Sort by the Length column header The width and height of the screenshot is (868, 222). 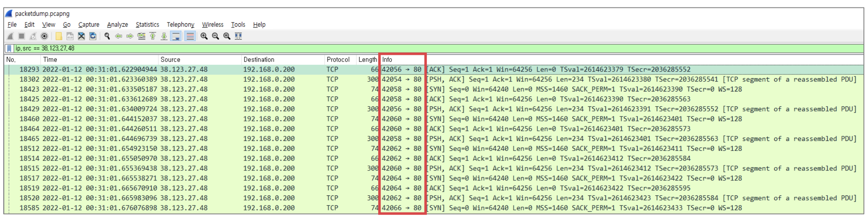click(367, 59)
